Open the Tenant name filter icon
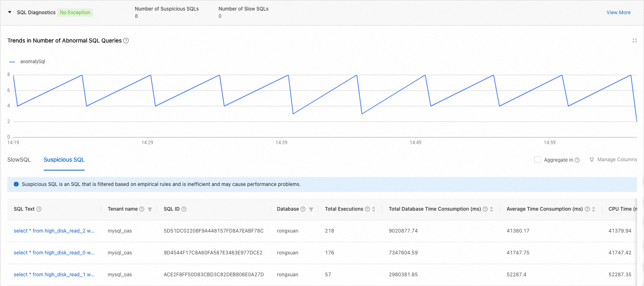644x286 pixels. tap(150, 209)
